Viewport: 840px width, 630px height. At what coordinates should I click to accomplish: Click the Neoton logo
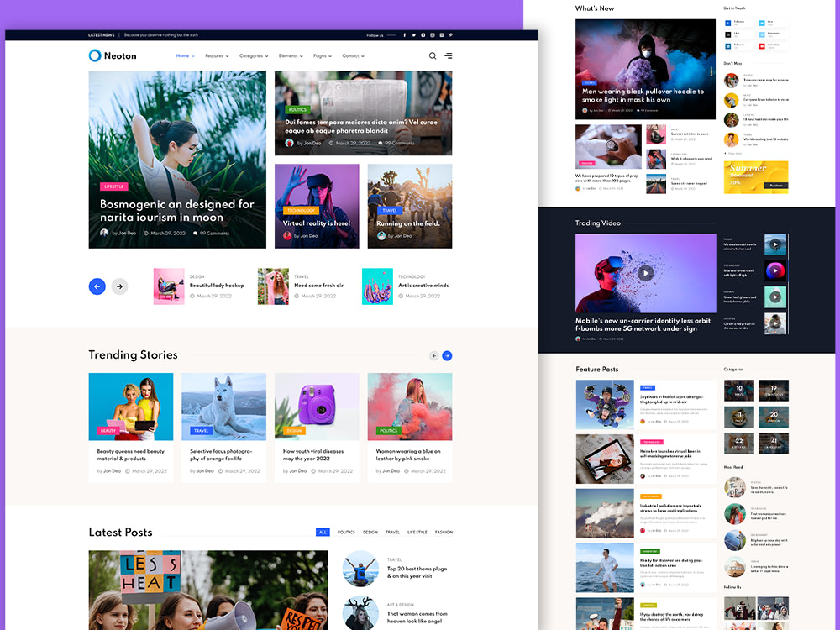coord(113,55)
